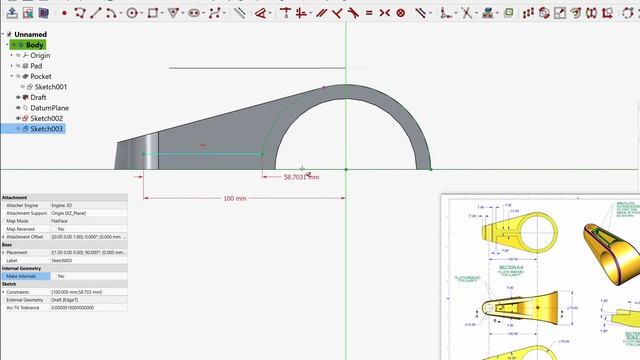This screenshot has height=360, width=640.
Task: Select the 100 mm dimension constraint
Action: click(x=235, y=198)
